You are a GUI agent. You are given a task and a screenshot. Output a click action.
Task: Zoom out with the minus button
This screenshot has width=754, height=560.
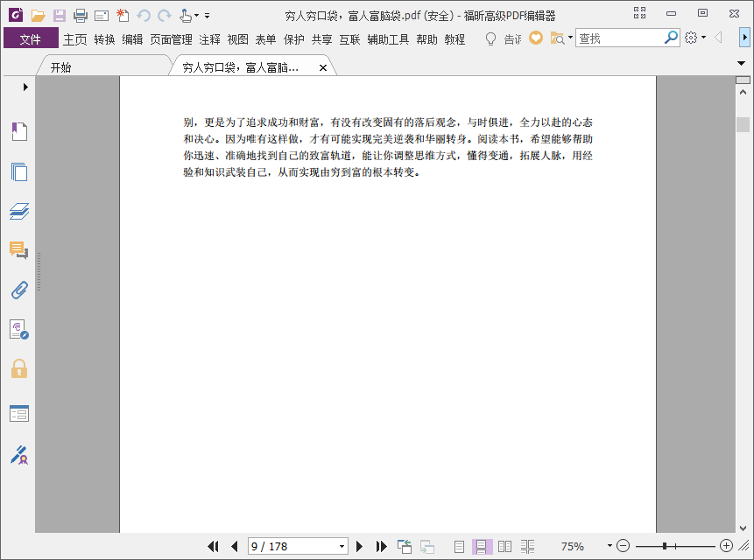tap(624, 546)
